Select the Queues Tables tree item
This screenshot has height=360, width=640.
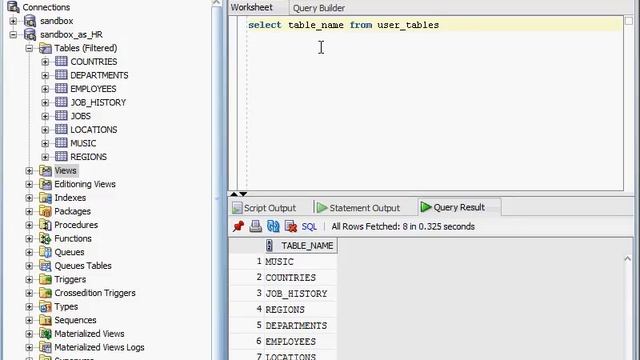83,266
